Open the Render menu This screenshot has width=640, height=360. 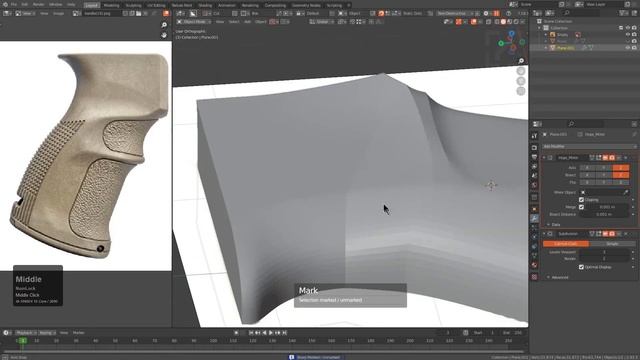point(38,4)
